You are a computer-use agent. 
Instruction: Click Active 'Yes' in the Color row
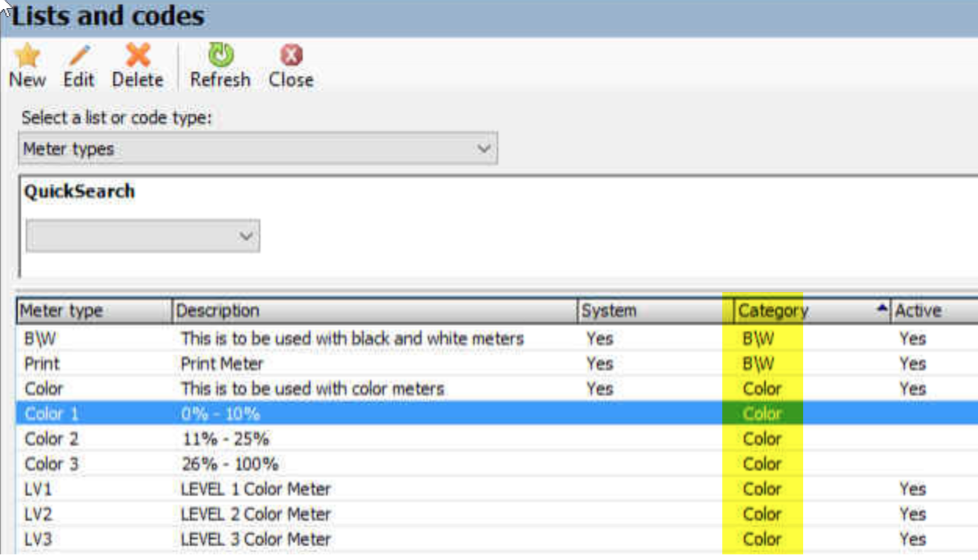tap(913, 389)
